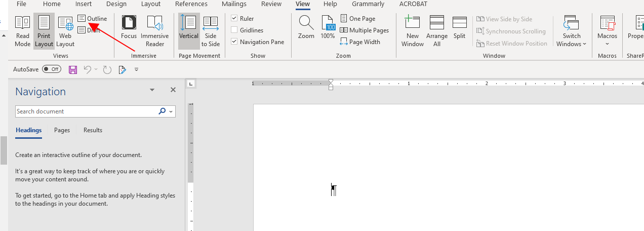Enable the Gridlines checkbox
This screenshot has height=231, width=644.
point(234,30)
